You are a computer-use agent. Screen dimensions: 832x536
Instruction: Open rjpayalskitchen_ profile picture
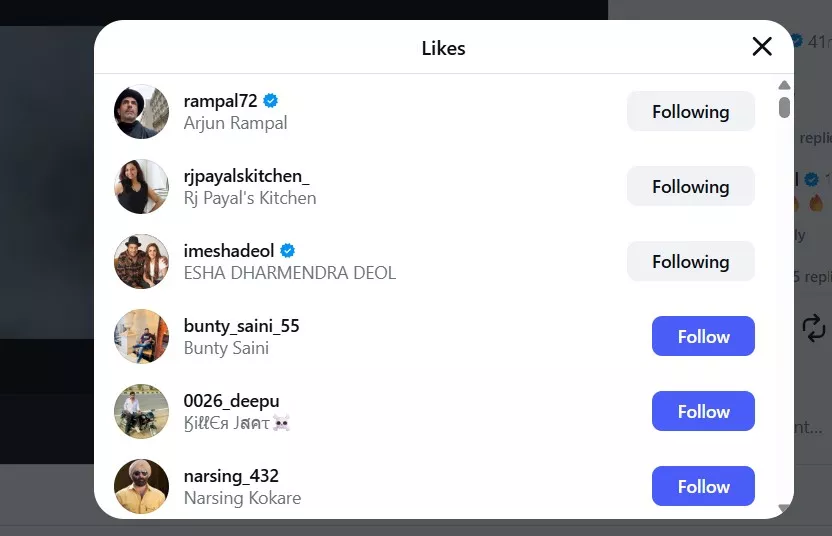(141, 187)
